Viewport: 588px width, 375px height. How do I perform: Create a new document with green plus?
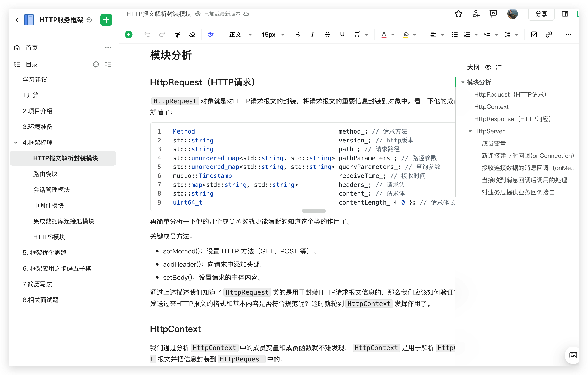(106, 20)
